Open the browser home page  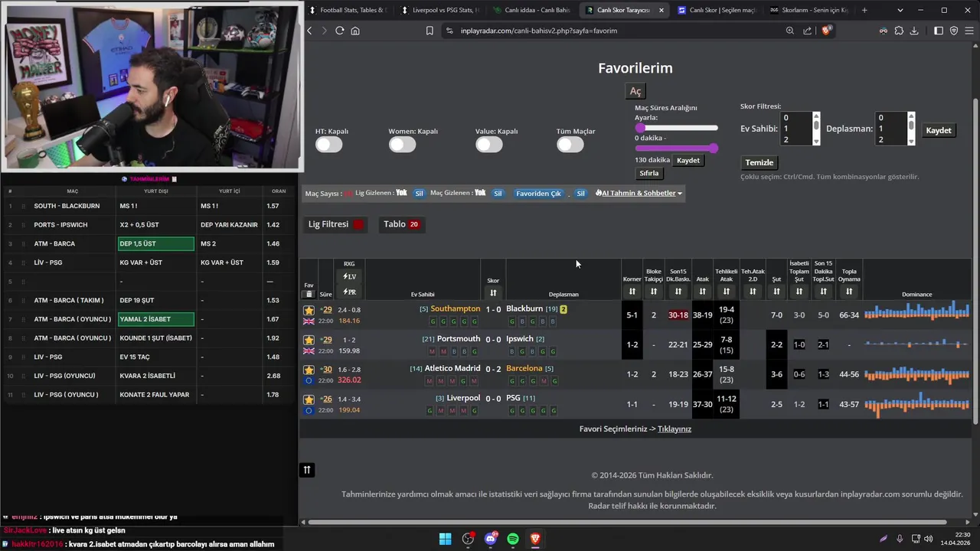pyautogui.click(x=355, y=31)
